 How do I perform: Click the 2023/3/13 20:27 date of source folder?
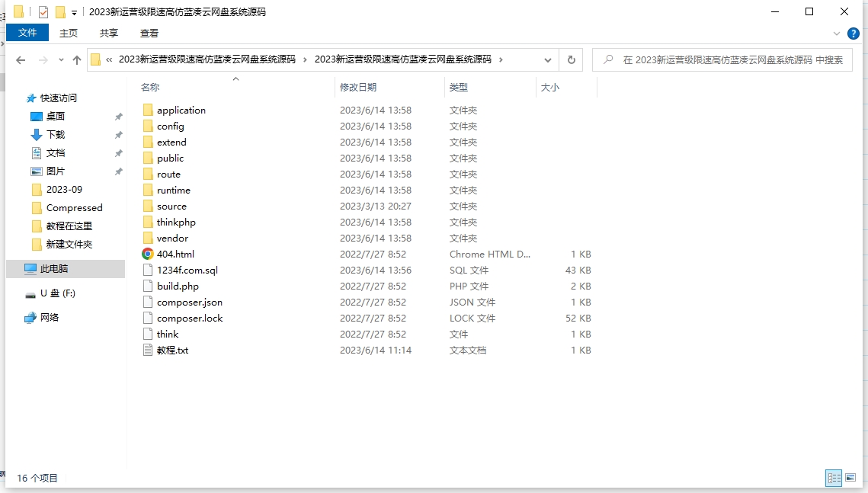tap(376, 206)
